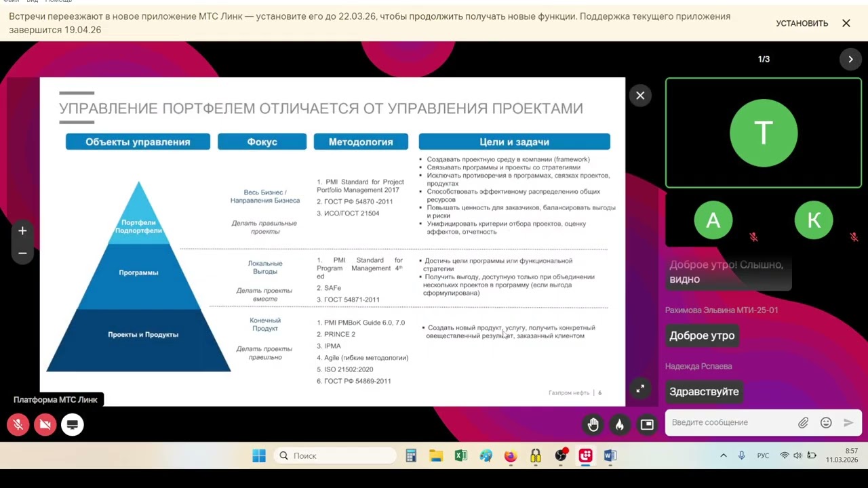Zoom in the slide with plus button
The width and height of the screenshot is (868, 488).
(22, 231)
